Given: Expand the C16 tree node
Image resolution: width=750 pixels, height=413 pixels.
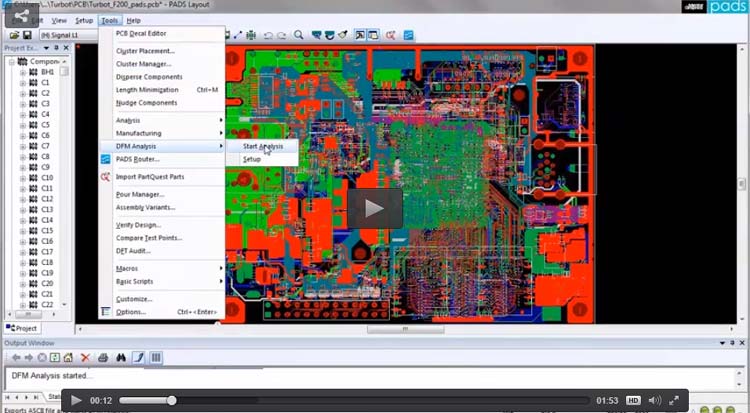Looking at the screenshot, I should [x=22, y=242].
